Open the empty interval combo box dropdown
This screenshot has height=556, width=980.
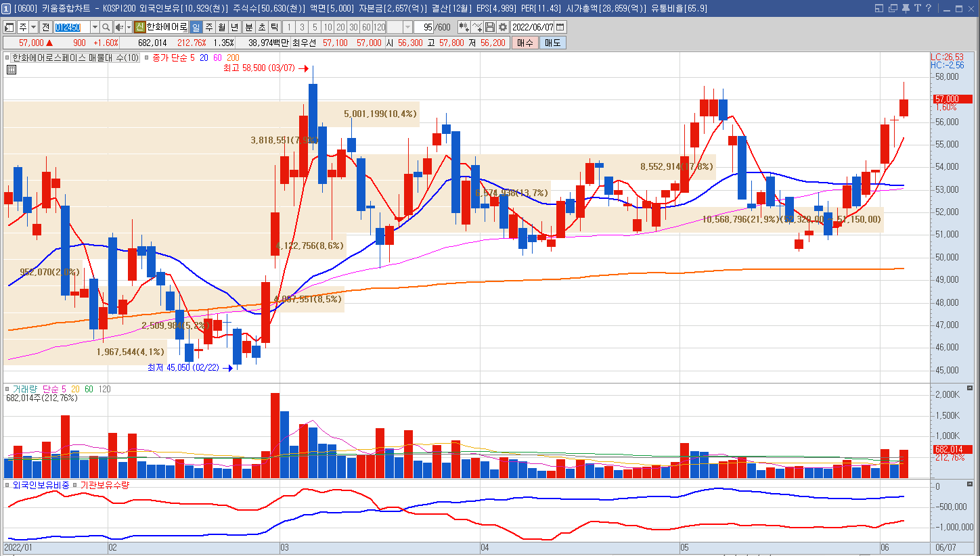(x=407, y=27)
